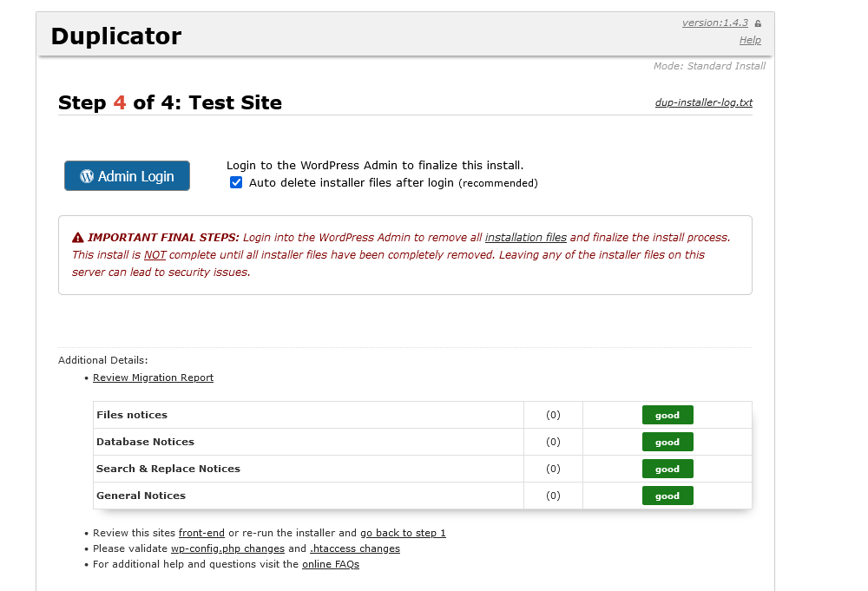Viewport: 868px width, 591px height.
Task: Click the (0) count for Files notices
Action: tap(553, 415)
